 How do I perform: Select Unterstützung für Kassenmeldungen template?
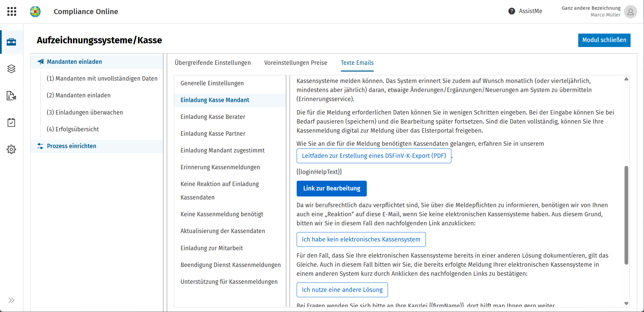click(x=230, y=282)
